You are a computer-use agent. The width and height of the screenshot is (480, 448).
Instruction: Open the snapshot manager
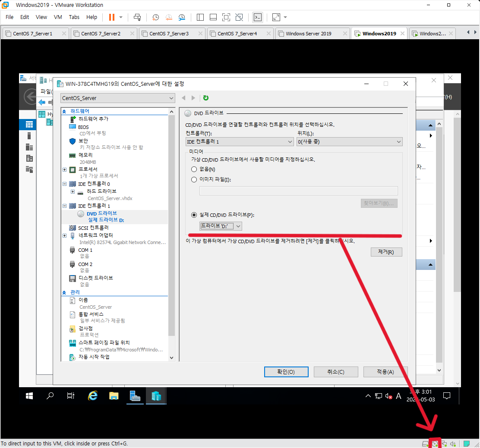[x=182, y=17]
